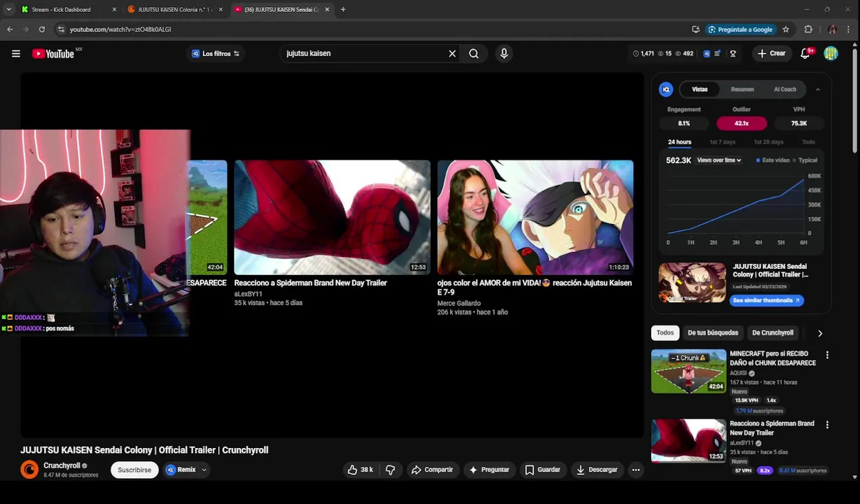
Task: Save video with Guardar
Action: point(543,470)
